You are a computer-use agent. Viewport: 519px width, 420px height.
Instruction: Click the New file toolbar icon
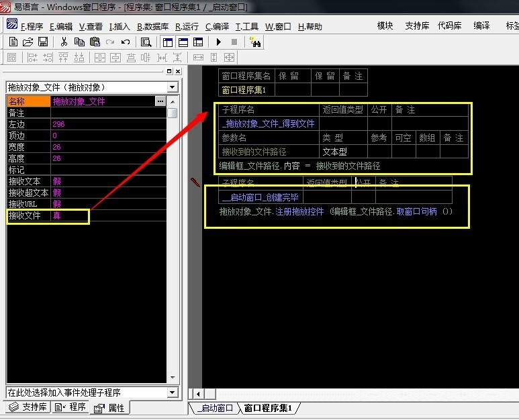pyautogui.click(x=13, y=42)
